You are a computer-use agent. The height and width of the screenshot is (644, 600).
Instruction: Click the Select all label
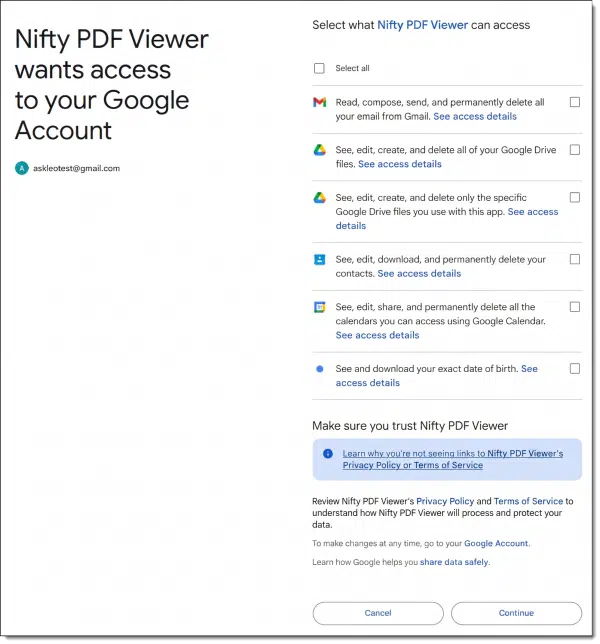pos(352,68)
